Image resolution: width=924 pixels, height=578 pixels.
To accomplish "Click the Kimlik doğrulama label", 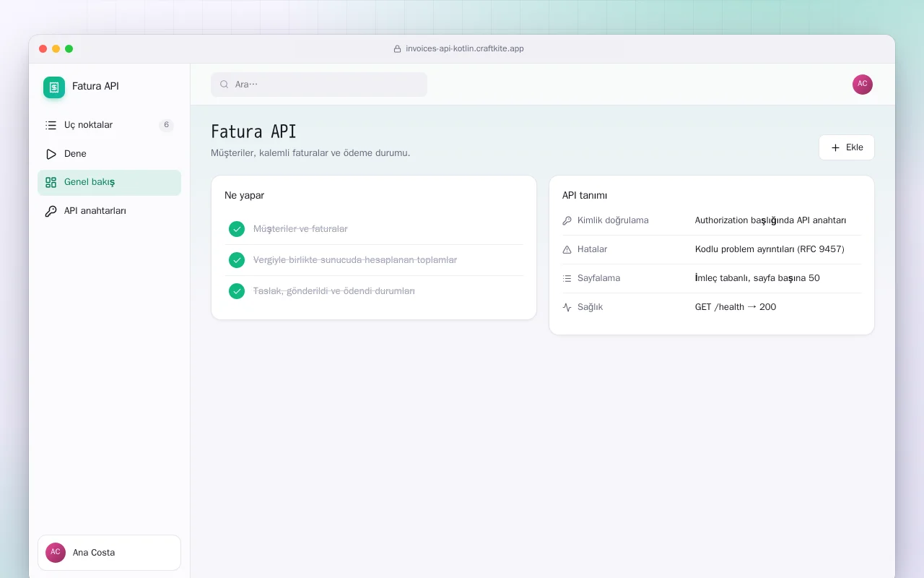I will [613, 220].
